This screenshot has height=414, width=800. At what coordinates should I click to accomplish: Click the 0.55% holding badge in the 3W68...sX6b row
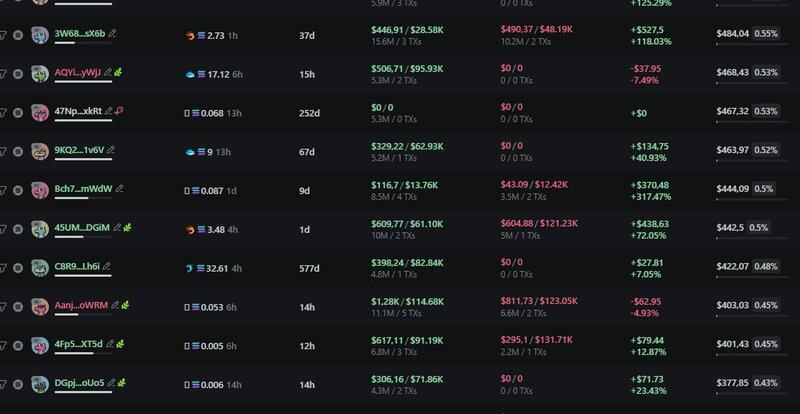[766, 34]
